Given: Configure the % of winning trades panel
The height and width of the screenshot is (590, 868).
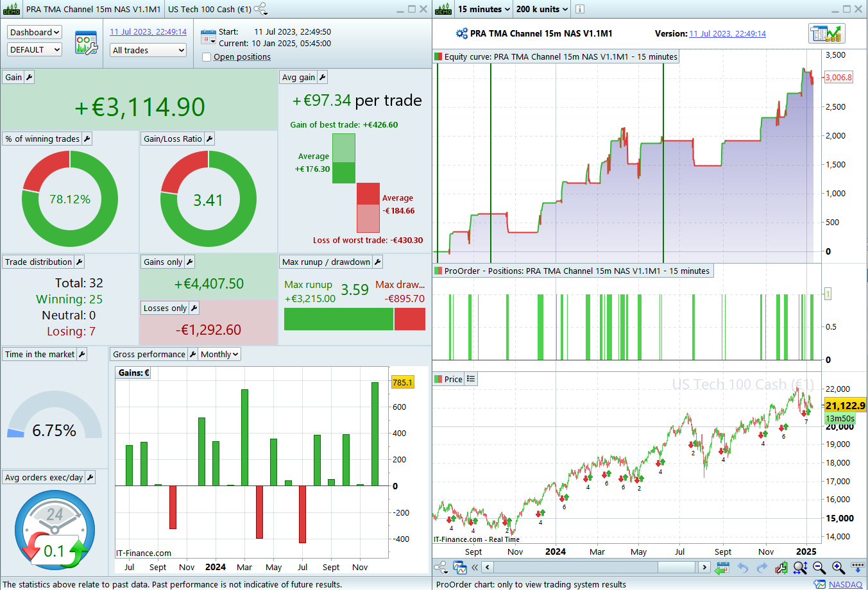Looking at the screenshot, I should coord(87,139).
